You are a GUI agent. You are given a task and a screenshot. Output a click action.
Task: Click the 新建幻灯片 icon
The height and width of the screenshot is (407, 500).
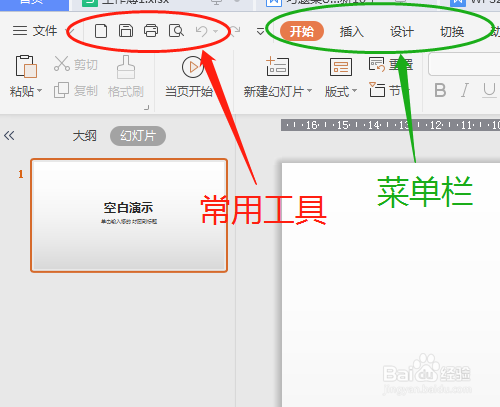277,66
